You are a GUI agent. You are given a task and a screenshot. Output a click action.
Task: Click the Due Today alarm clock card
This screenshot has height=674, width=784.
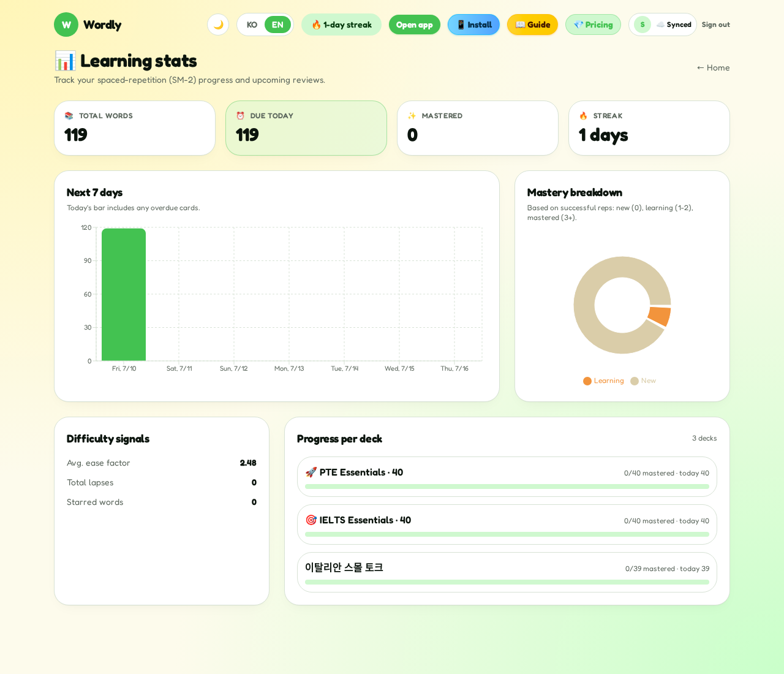306,128
